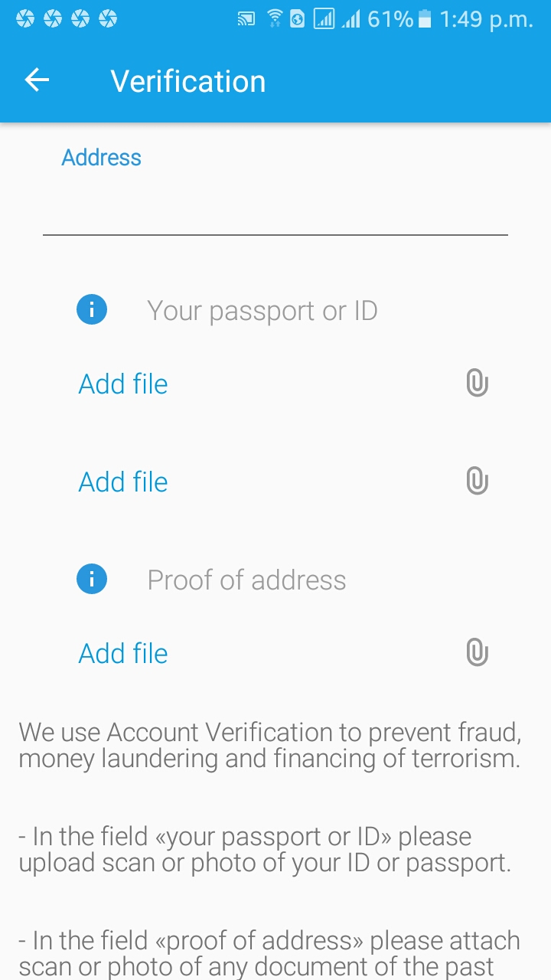Click Add file under Proof of address
This screenshot has height=980, width=551.
point(123,653)
